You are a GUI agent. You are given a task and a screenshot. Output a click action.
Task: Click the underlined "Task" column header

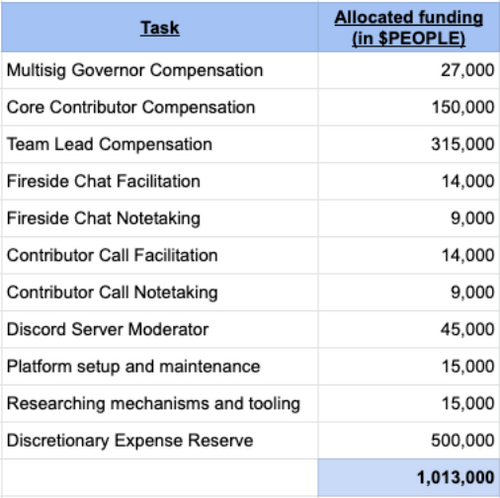(160, 28)
